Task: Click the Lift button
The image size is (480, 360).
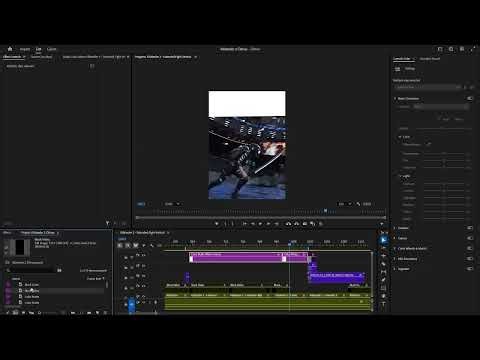Action: (288, 224)
